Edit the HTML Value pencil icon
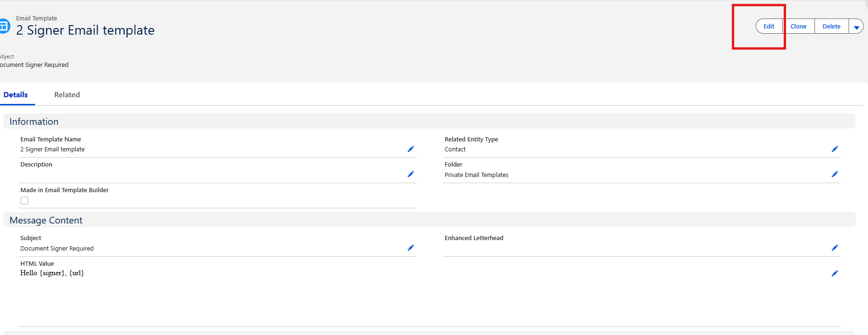 click(x=835, y=273)
